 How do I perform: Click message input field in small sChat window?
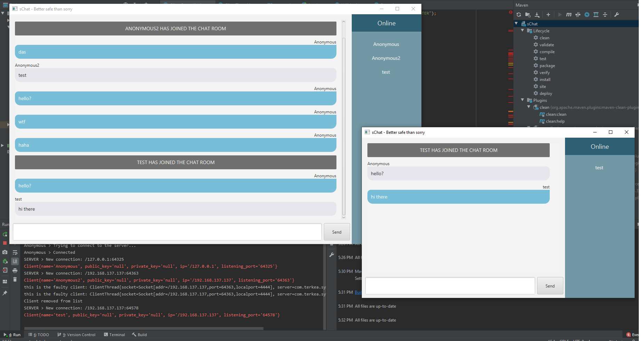coord(450,286)
